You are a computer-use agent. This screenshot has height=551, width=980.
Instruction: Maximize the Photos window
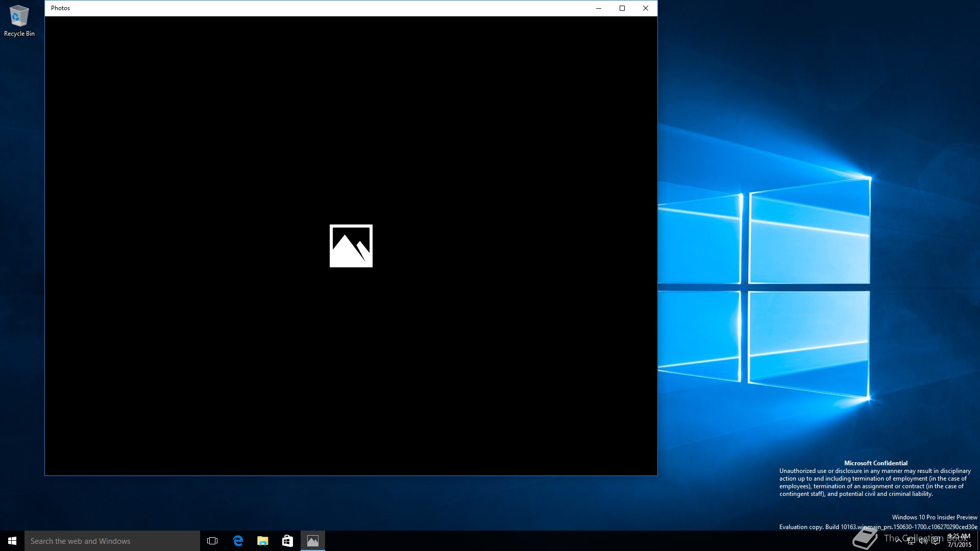point(622,8)
